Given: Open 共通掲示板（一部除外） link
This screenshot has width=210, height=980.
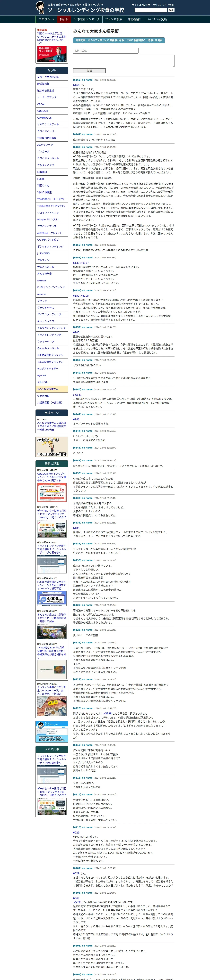Looking at the screenshot, I should pyautogui.click(x=52, y=402).
